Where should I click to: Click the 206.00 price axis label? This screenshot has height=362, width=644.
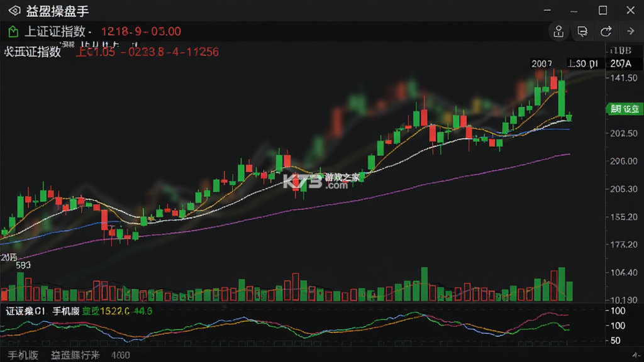(x=624, y=162)
